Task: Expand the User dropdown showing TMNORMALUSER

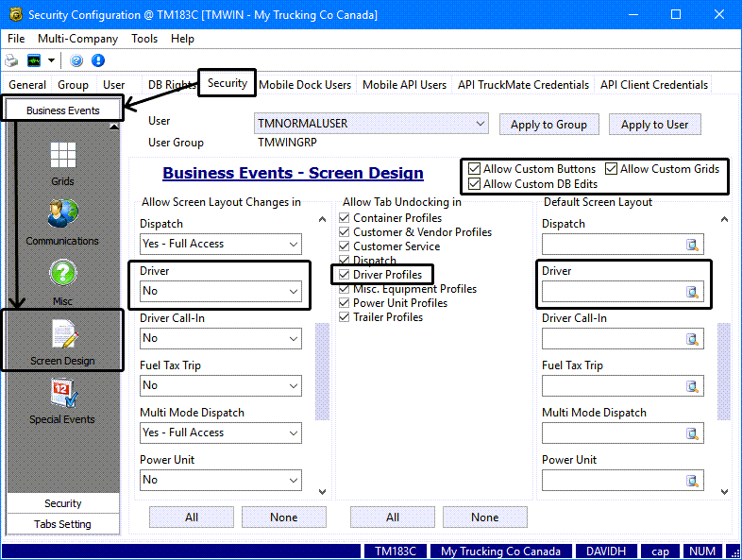Action: click(x=481, y=124)
